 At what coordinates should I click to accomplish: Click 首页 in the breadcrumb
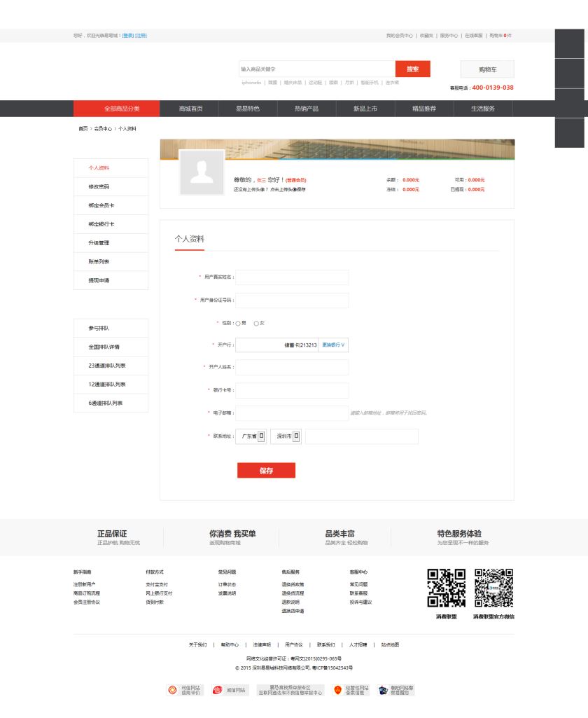pos(83,129)
